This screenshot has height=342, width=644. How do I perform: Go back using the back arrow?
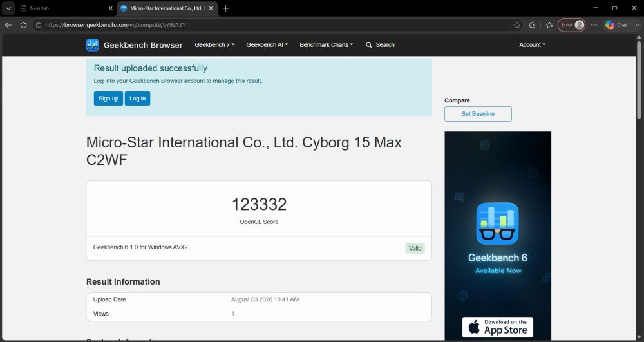point(8,25)
